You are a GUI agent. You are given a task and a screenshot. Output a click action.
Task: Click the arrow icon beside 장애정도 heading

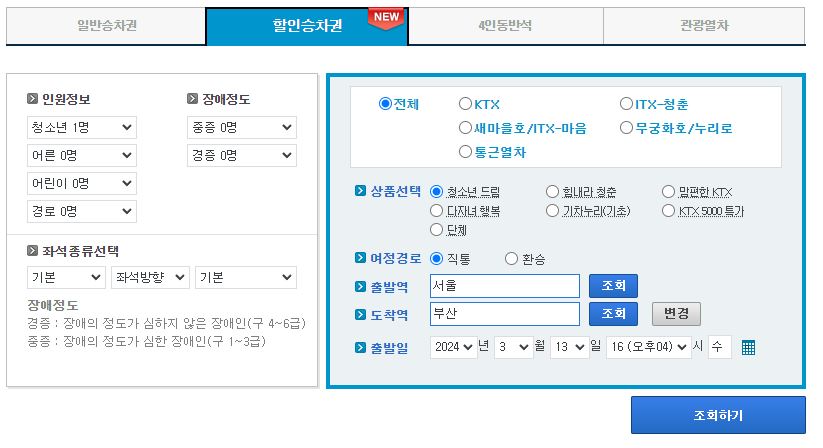click(x=193, y=99)
